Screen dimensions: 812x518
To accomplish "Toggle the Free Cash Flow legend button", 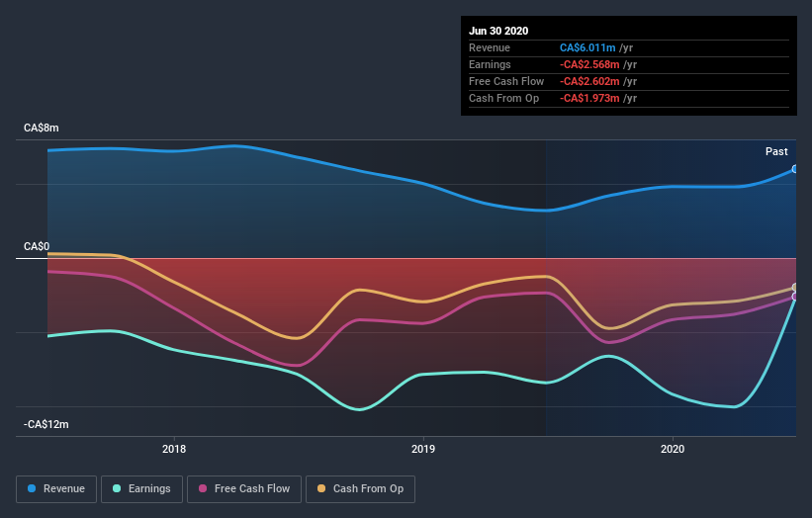I will (244, 489).
